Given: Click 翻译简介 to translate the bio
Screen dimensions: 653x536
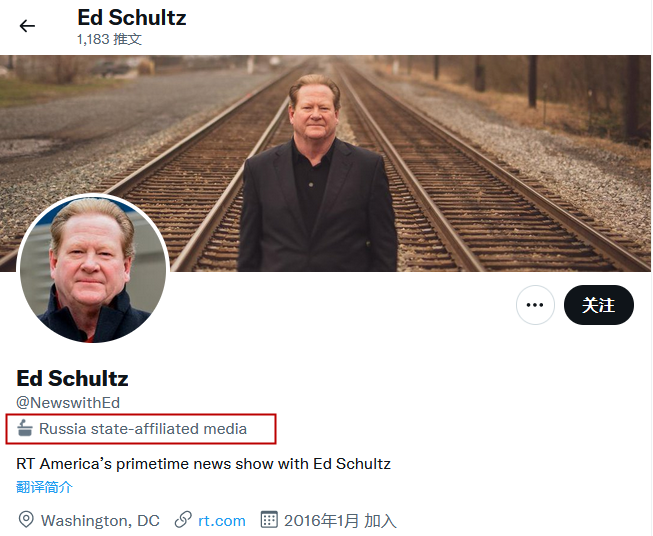Looking at the screenshot, I should click(x=44, y=487).
